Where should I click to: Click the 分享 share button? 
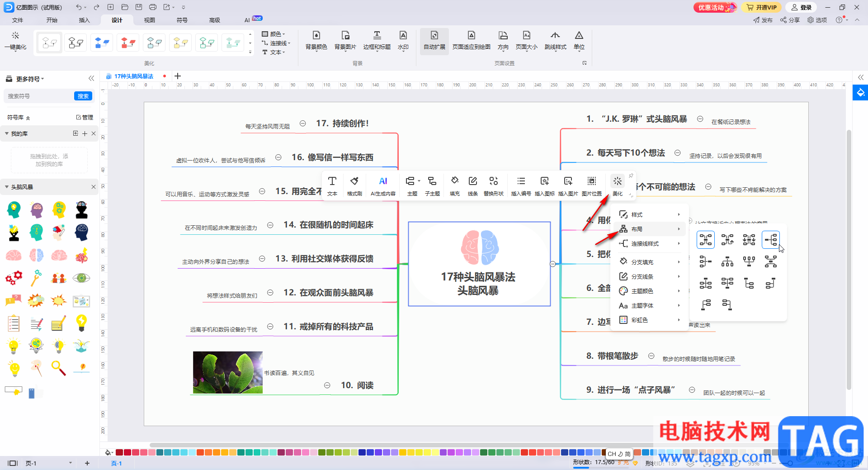tap(790, 20)
